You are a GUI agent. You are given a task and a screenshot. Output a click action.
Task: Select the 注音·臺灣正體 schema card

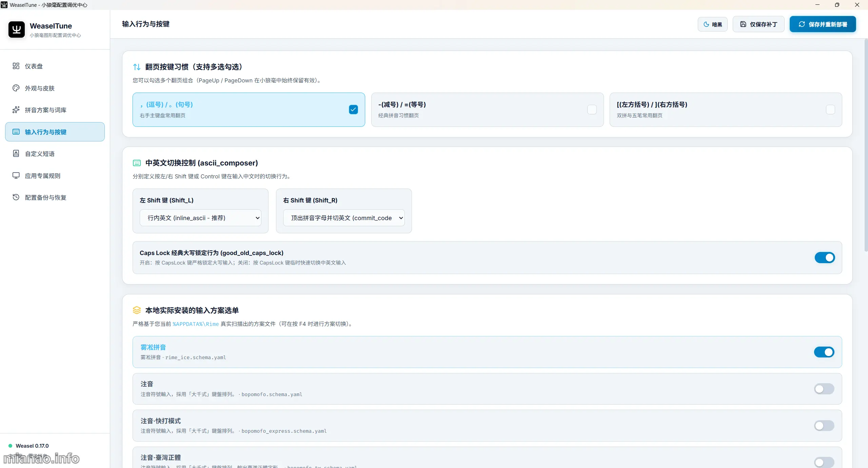[487, 458]
